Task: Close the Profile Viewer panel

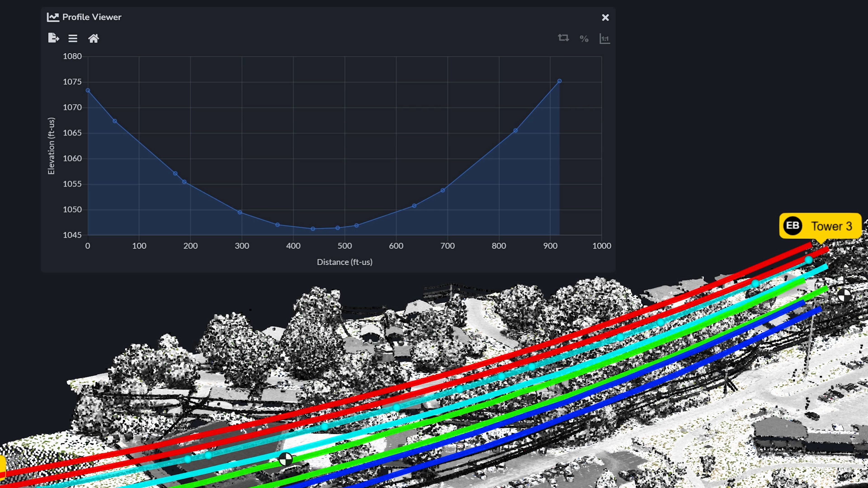Action: pos(605,18)
